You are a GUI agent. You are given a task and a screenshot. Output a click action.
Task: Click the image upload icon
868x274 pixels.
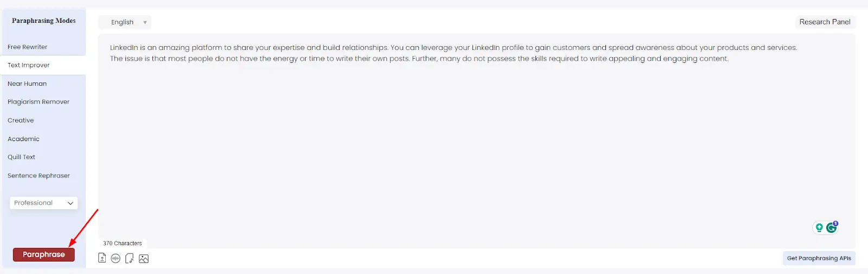144,259
